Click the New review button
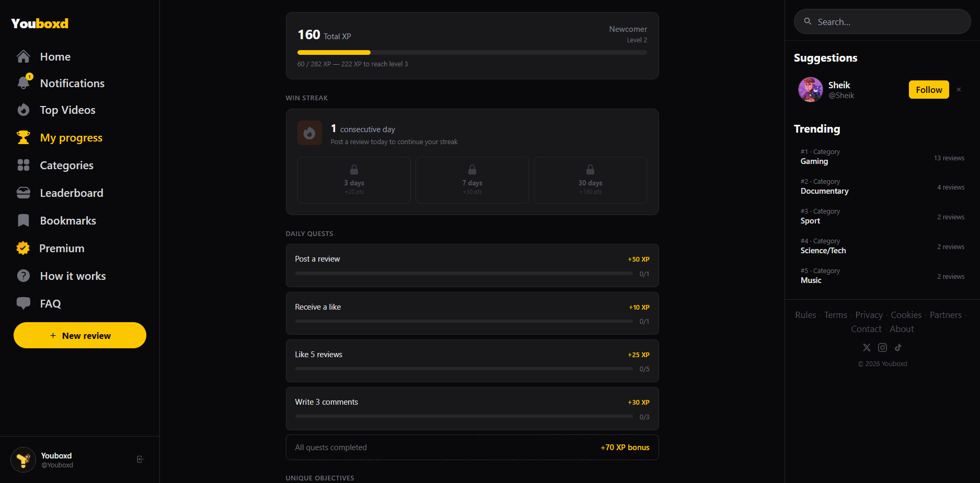The image size is (980, 483). tap(79, 335)
